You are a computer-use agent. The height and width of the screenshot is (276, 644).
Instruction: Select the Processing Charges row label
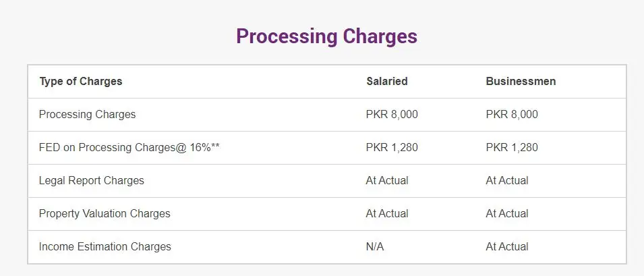(87, 114)
